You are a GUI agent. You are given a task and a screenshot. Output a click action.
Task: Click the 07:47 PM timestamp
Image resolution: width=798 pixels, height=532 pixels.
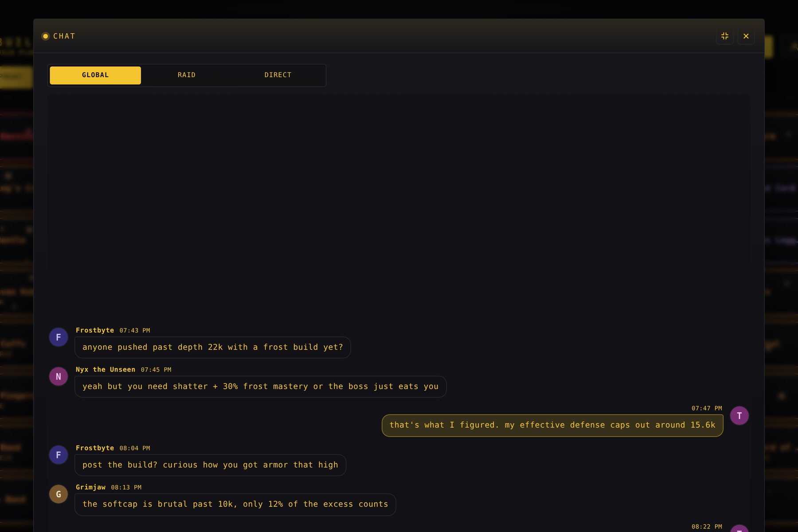(707, 408)
